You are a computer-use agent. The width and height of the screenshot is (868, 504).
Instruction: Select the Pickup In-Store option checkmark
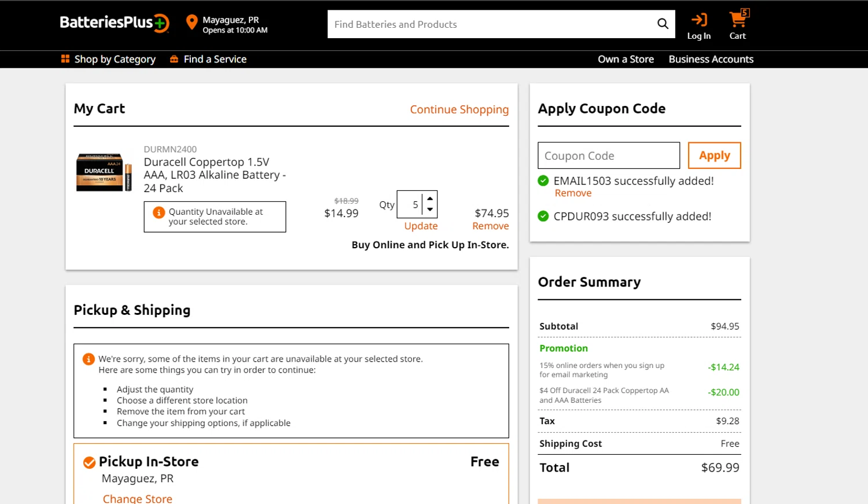coord(89,462)
